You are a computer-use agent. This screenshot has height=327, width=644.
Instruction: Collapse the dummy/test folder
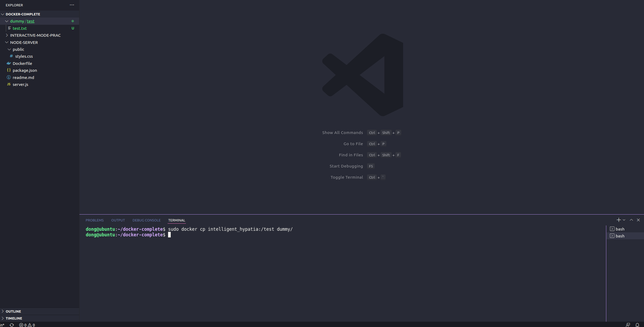pyautogui.click(x=7, y=21)
